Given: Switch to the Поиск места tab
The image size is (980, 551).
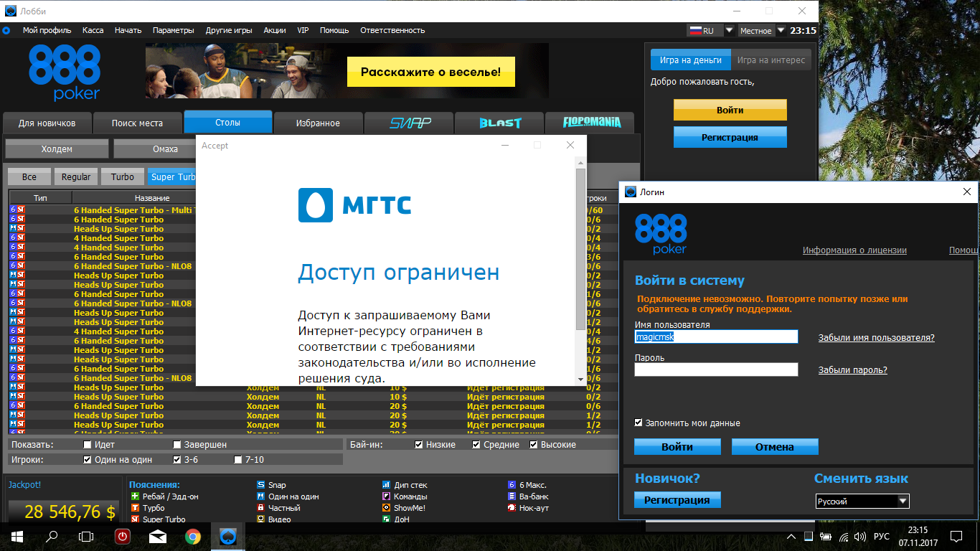Looking at the screenshot, I should [137, 123].
